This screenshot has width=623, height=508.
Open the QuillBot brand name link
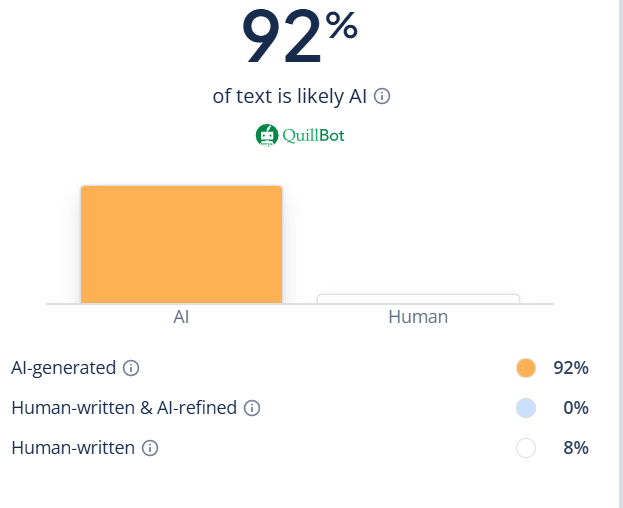click(312, 135)
